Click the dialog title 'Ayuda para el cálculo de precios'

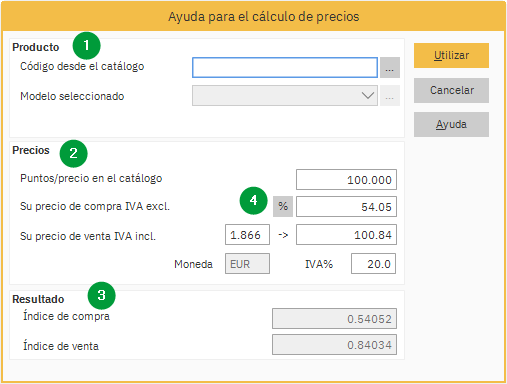pyautogui.click(x=264, y=17)
